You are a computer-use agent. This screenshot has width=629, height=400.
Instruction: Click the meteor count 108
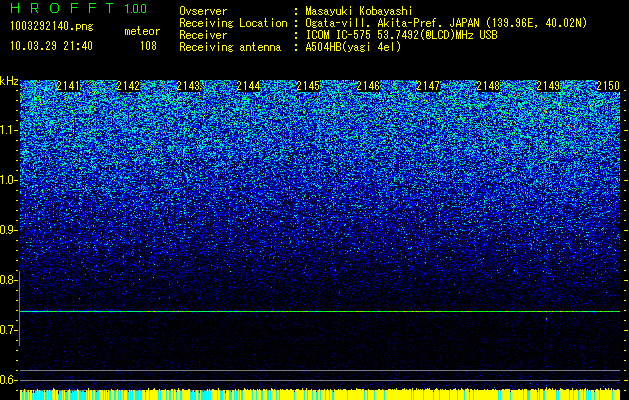coord(148,46)
